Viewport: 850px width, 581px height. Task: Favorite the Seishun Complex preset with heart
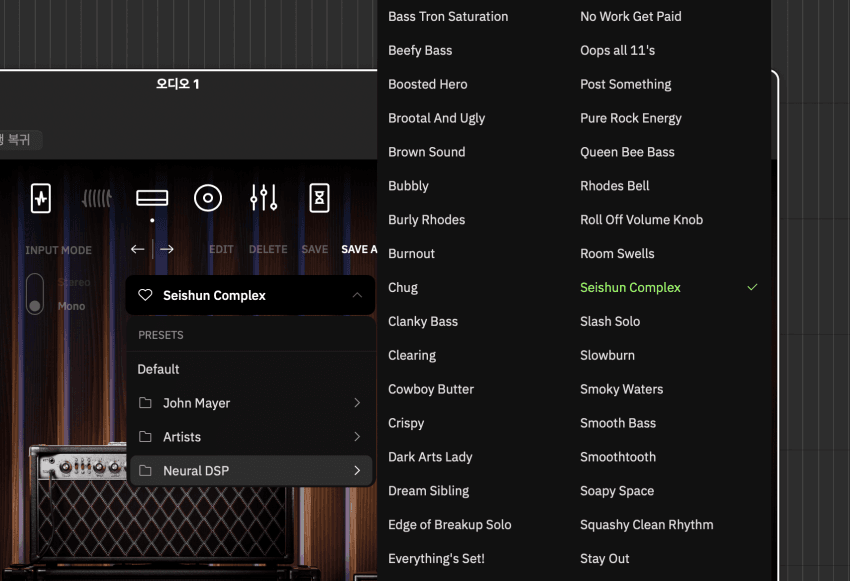tap(145, 295)
